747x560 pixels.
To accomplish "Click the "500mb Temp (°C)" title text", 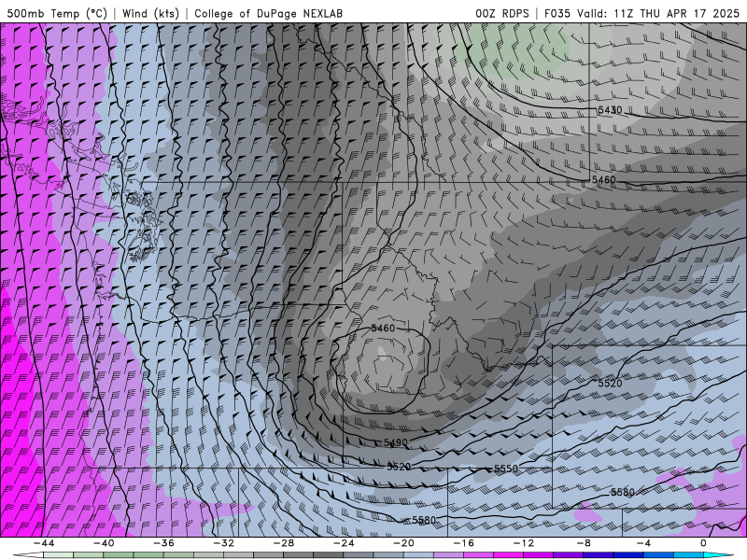I will [x=57, y=13].
